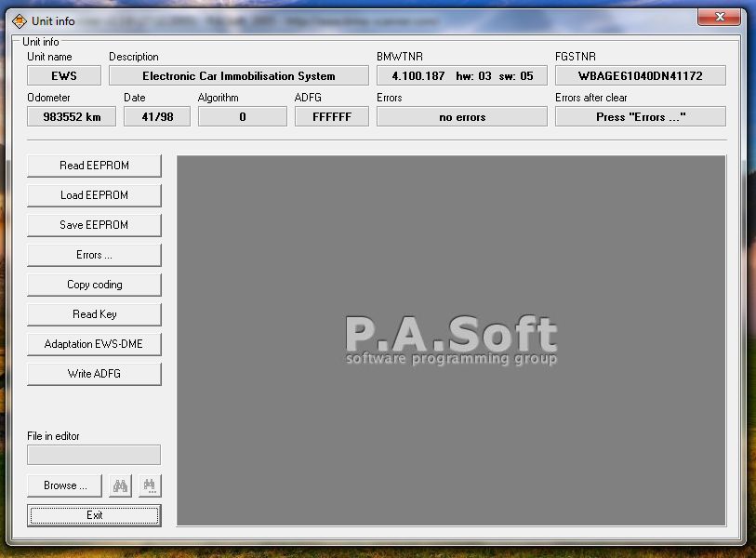Screen dimensions: 756x558
Task: Open the Errors ... button
Action: point(94,255)
